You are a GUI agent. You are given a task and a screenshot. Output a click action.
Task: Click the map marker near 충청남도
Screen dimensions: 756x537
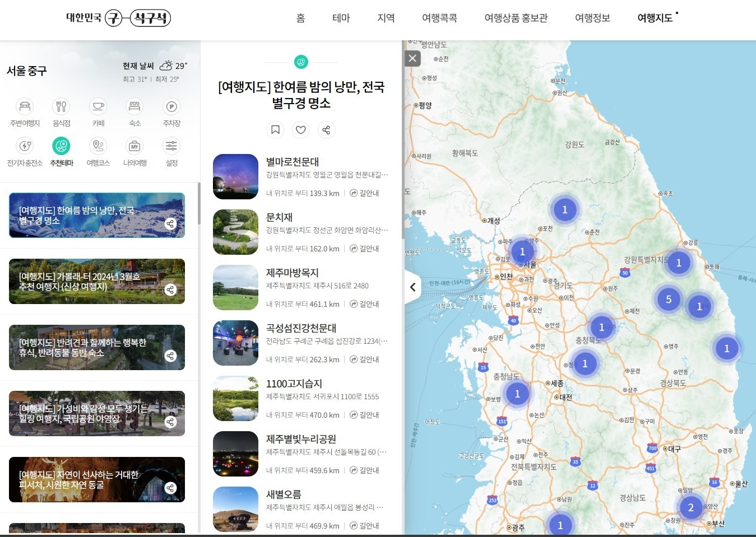(x=517, y=394)
